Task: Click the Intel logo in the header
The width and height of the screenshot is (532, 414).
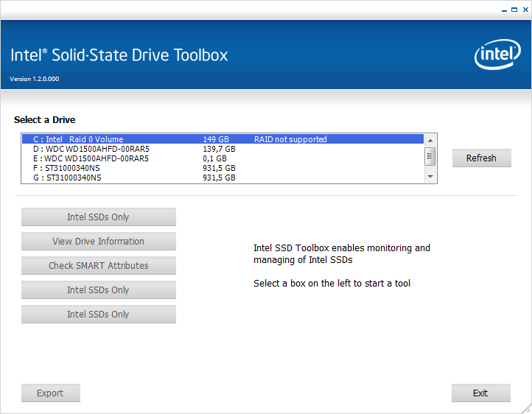Action: [x=498, y=55]
